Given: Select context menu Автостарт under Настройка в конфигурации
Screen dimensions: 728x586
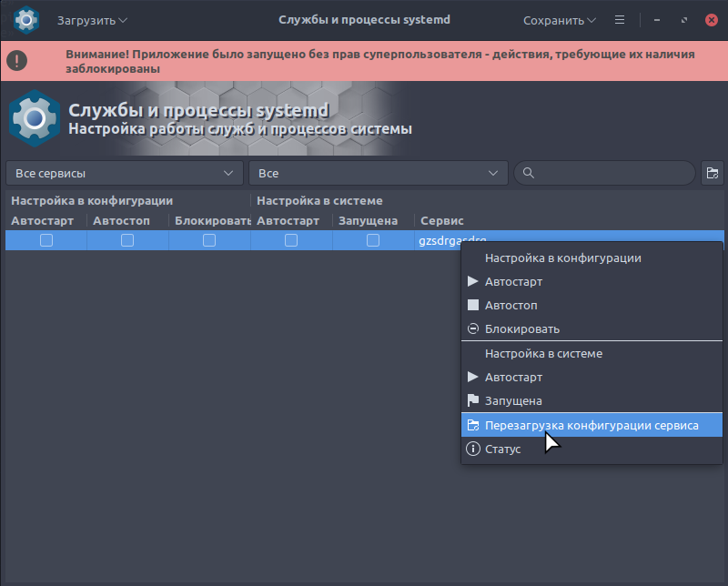Looking at the screenshot, I should 592,281.
